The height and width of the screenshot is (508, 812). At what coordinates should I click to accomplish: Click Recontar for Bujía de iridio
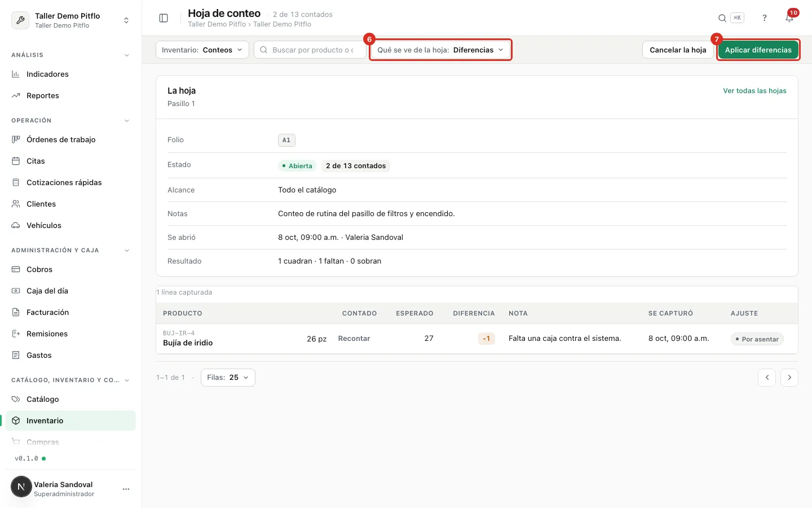pyautogui.click(x=354, y=339)
